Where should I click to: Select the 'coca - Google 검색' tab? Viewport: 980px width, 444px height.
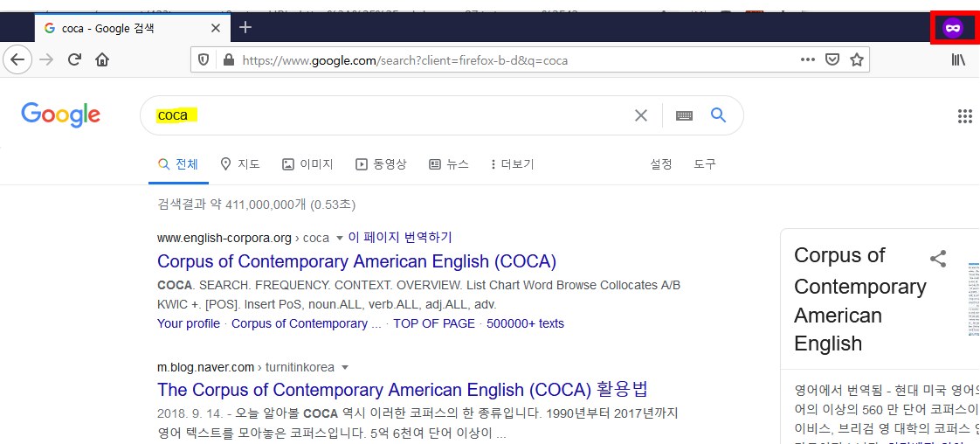(133, 28)
